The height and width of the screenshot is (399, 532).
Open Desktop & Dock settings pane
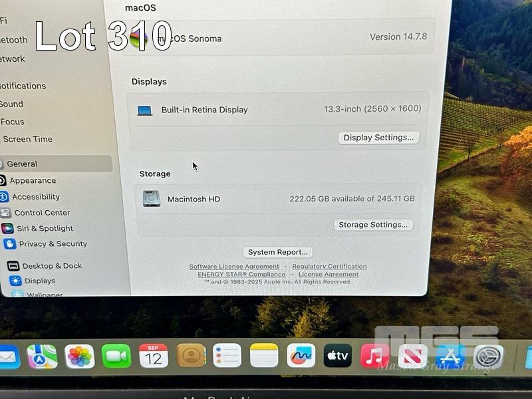[x=52, y=266]
